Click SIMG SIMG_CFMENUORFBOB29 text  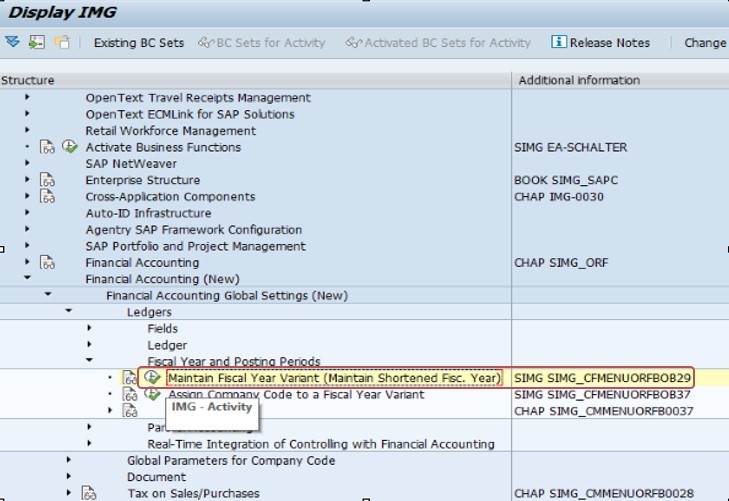pyautogui.click(x=603, y=378)
